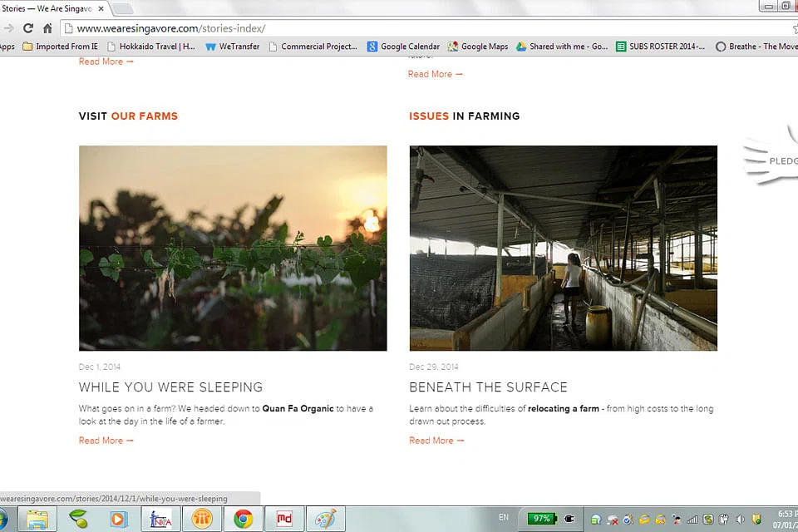This screenshot has width=798, height=532.
Task: Open the sunset farm plants thumbnail
Action: tap(233, 248)
